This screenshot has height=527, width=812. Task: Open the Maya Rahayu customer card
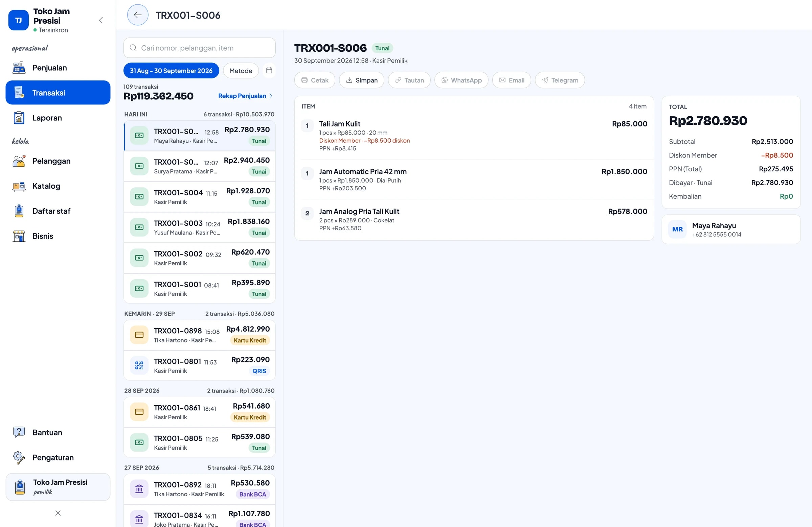pos(731,230)
